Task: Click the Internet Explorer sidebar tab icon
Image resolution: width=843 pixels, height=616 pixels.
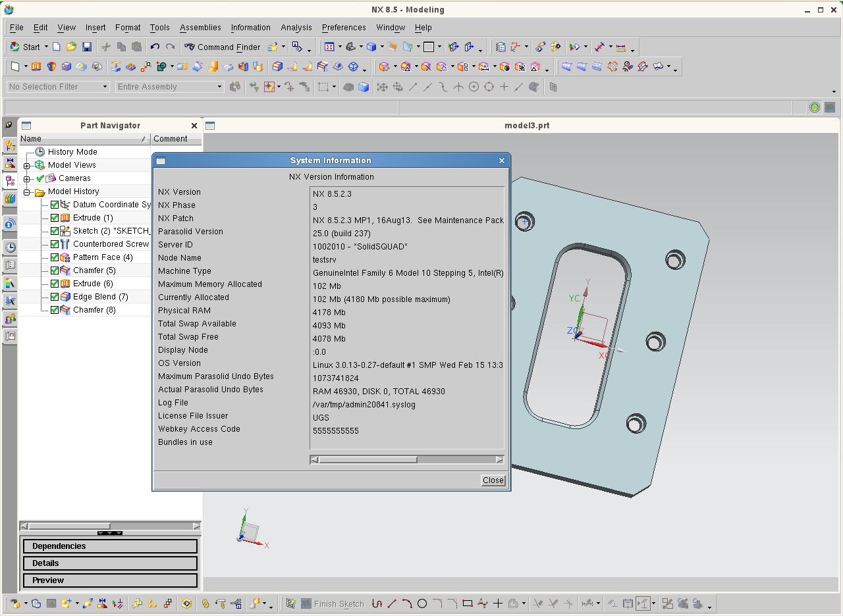Action: coord(10,224)
